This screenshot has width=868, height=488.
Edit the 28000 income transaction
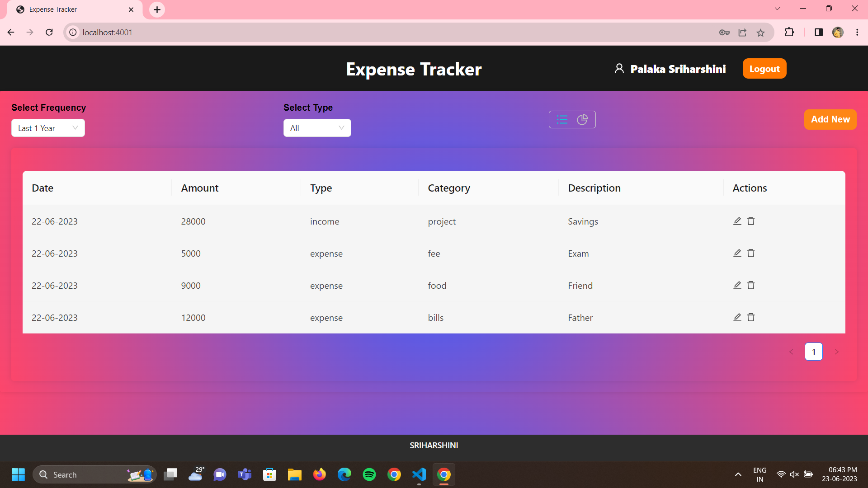[x=737, y=221]
